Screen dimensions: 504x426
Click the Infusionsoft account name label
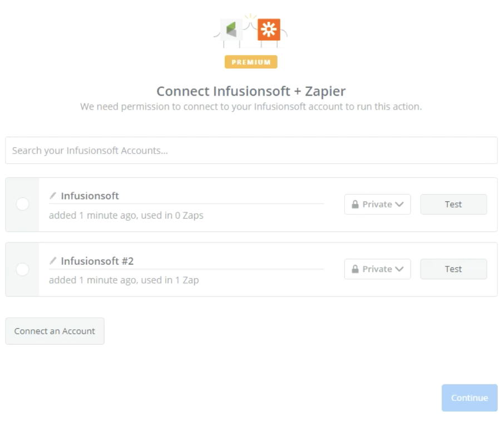90,196
